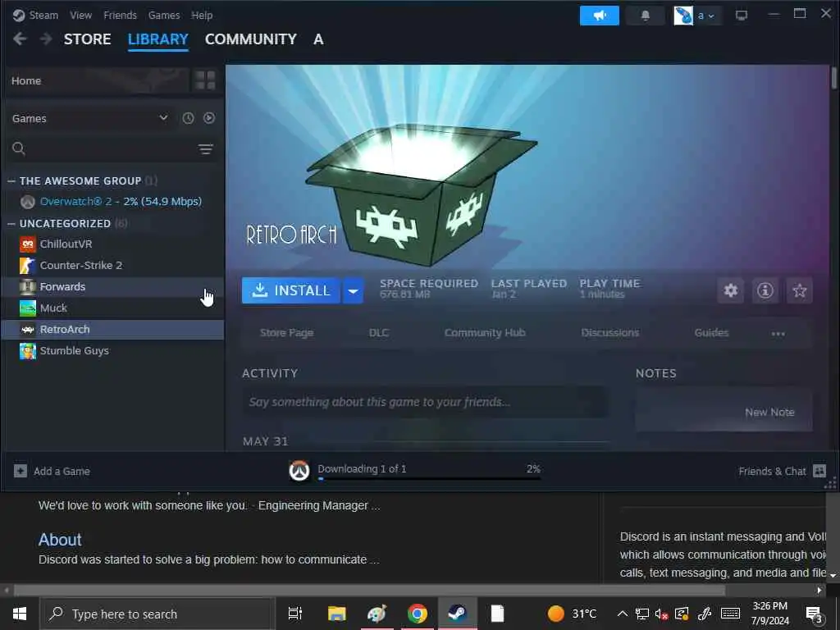
Task: Click Add a Game
Action: coord(52,472)
